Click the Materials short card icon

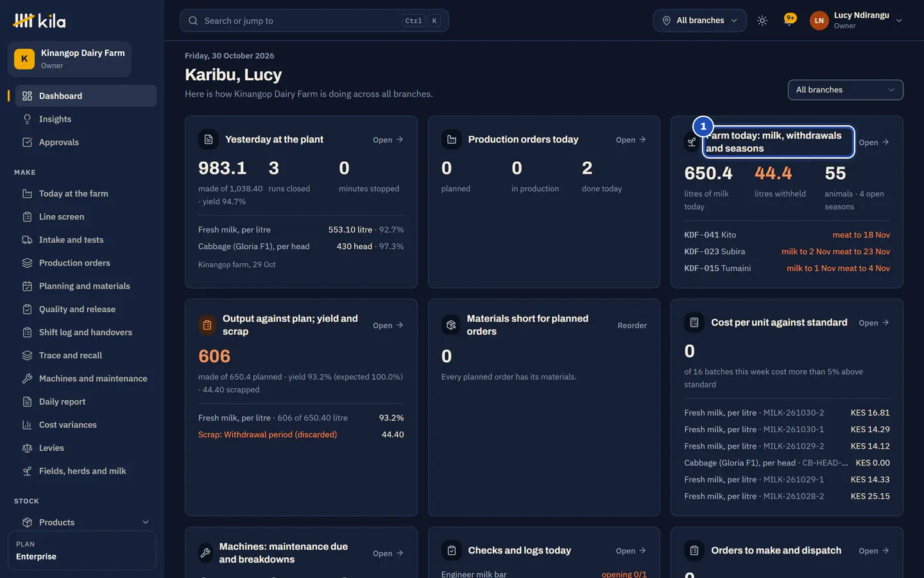point(451,325)
